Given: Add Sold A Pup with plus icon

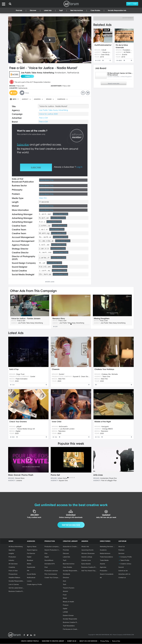Looking at the screenshot, I should pyautogui.click(x=46, y=385).
